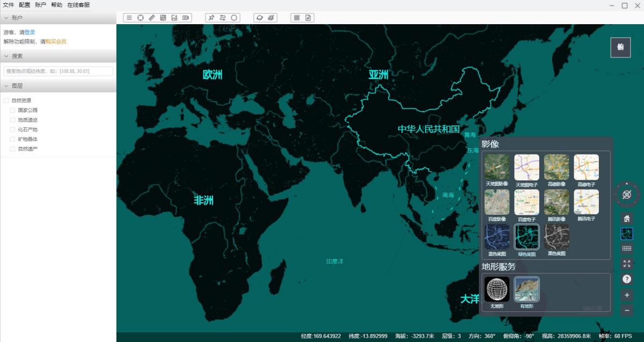The width and height of the screenshot is (644, 342).
Task: Enable the 国家公园 layer checkbox
Action: point(13,110)
